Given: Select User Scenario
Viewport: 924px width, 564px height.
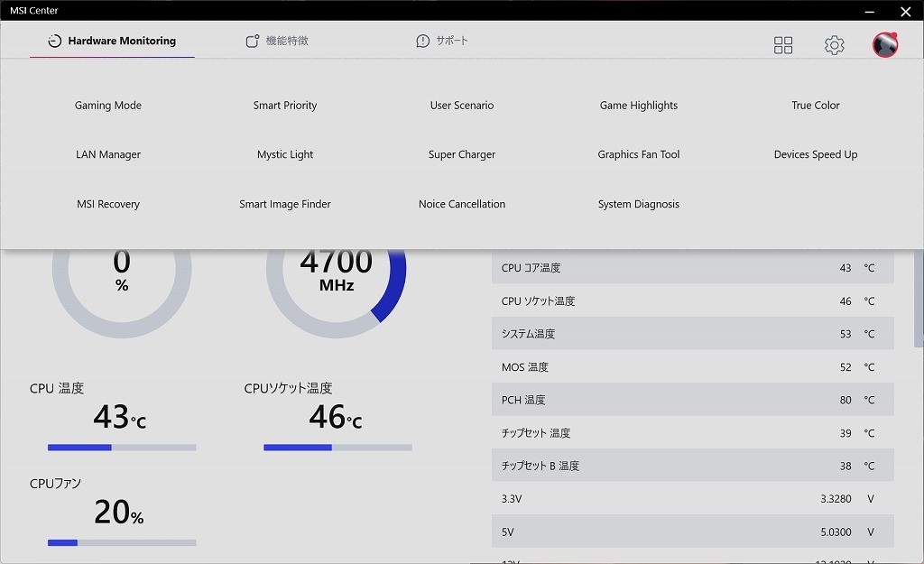Looking at the screenshot, I should [x=462, y=105].
